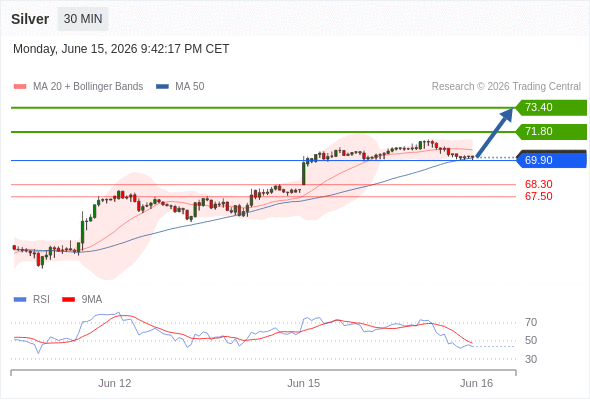The width and height of the screenshot is (590, 400).
Task: Select the 30 MIN timeframe button
Action: [83, 19]
